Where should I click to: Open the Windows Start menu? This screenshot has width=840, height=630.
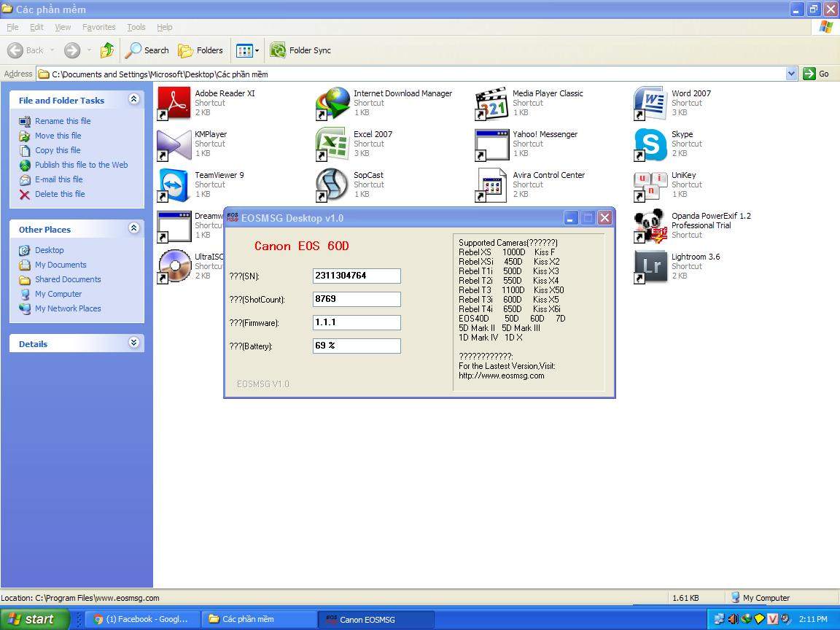34,619
